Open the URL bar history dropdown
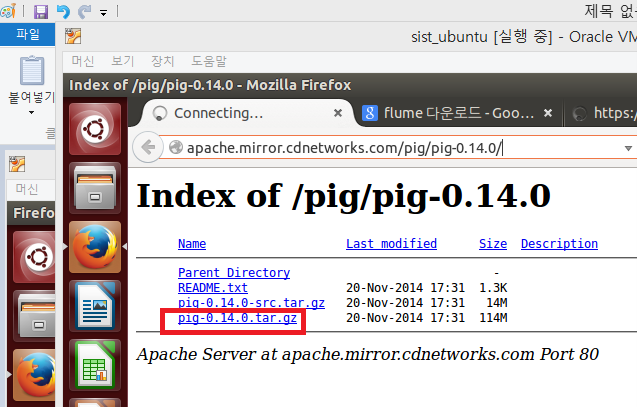 pyautogui.click(x=629, y=148)
